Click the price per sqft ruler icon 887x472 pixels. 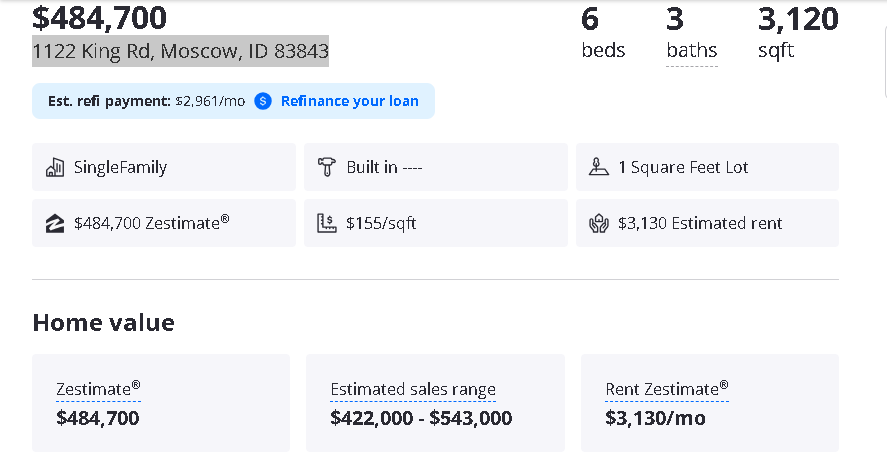326,224
